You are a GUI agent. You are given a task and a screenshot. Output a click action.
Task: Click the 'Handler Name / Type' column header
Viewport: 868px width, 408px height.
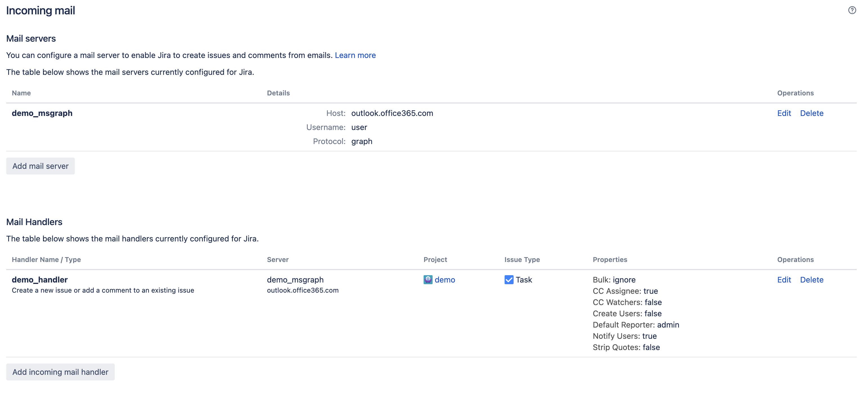tap(46, 260)
